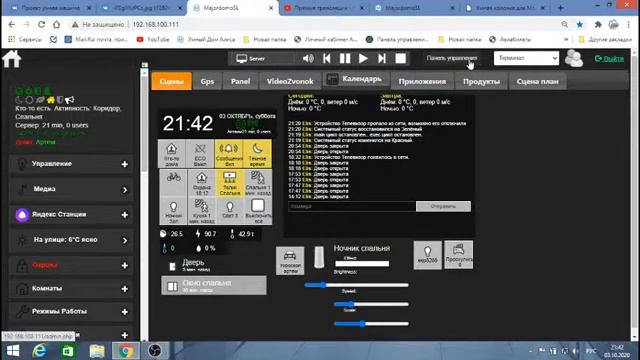Click the Отправить send button
640x360 pixels.
tap(443, 206)
